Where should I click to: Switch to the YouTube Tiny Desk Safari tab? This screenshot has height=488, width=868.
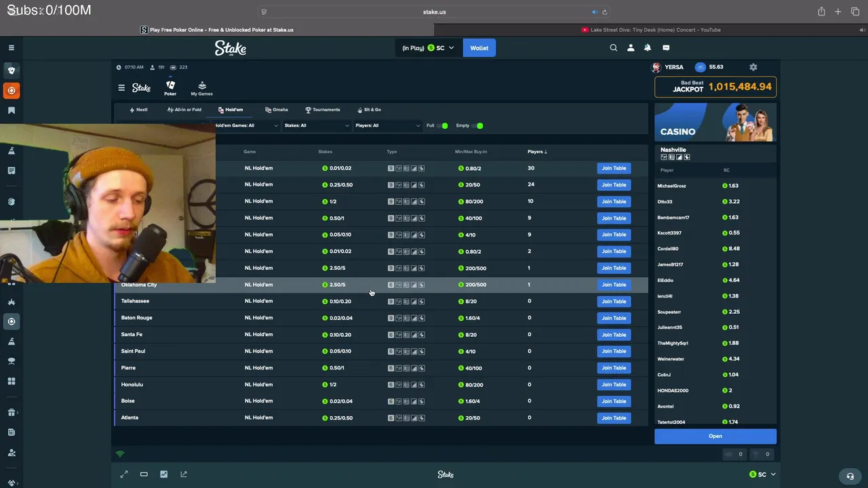click(x=651, y=30)
